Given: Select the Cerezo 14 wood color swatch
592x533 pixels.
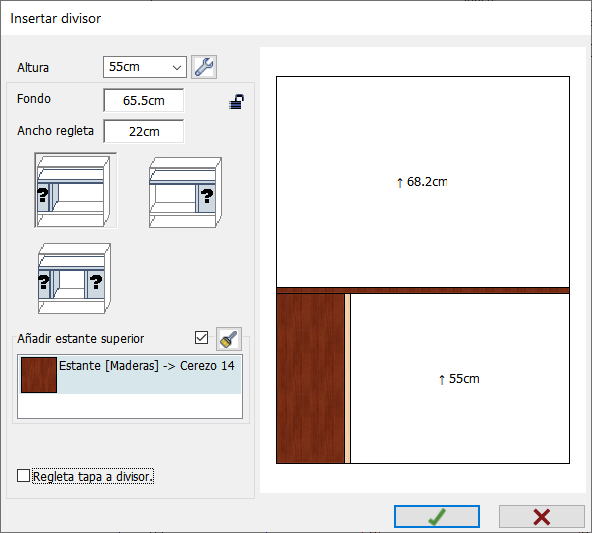Looking at the screenshot, I should pos(39,375).
